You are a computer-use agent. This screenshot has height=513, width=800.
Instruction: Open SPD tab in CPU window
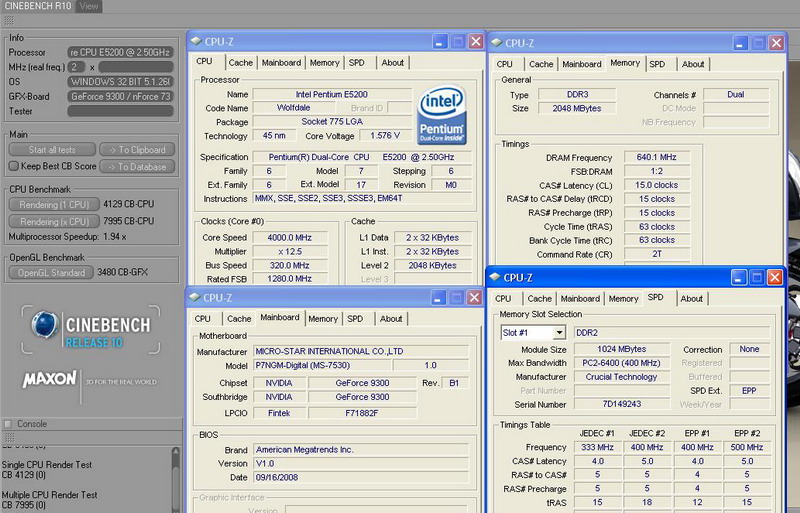click(x=357, y=63)
